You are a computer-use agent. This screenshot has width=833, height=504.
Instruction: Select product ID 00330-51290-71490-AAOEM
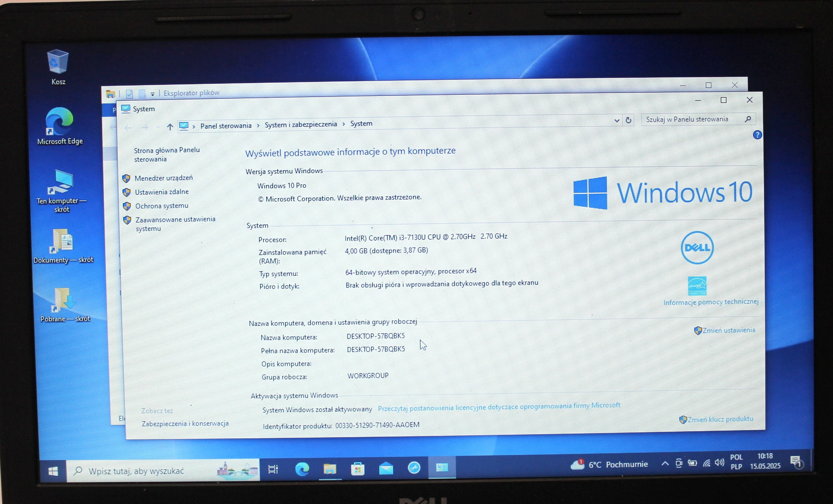[377, 425]
